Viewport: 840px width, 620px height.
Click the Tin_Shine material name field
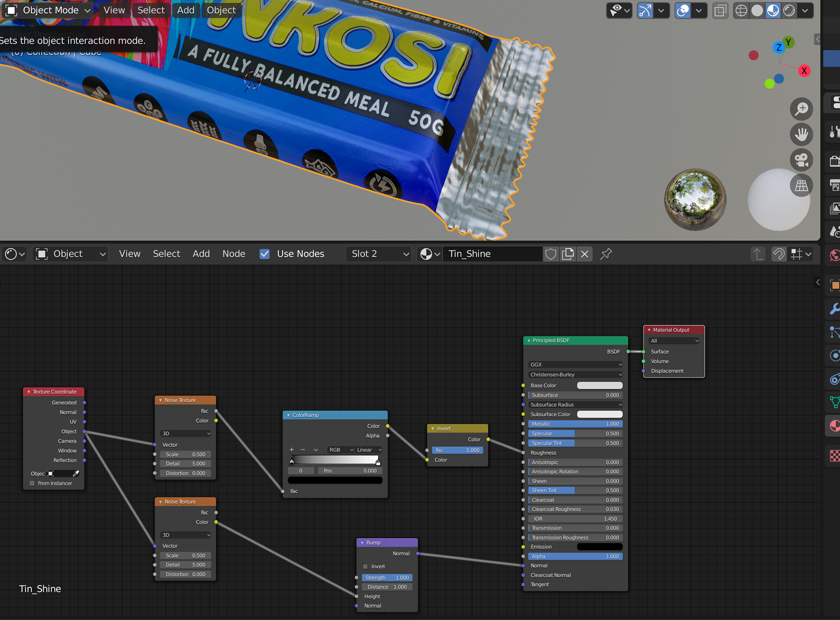pyautogui.click(x=493, y=254)
